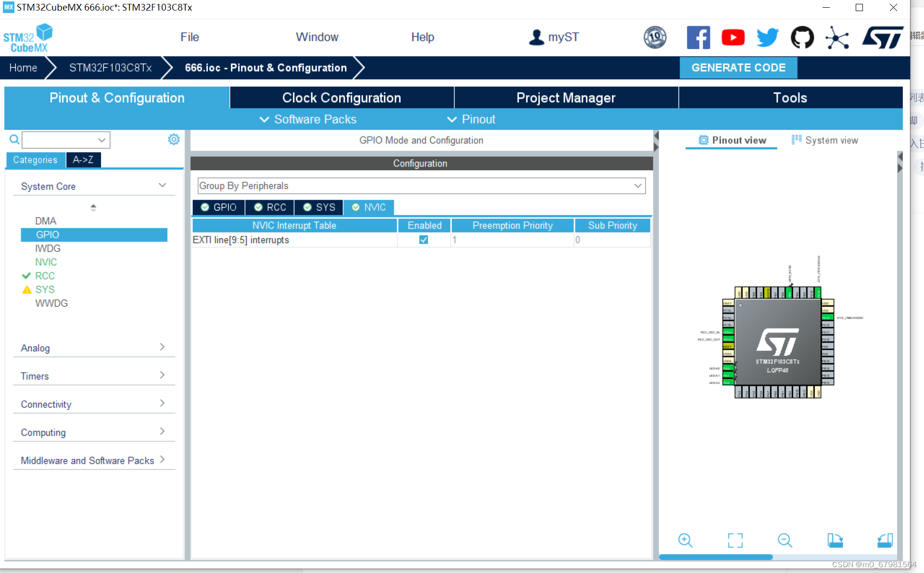Open the YouTube icon link
The height and width of the screenshot is (573, 924).
click(x=733, y=37)
